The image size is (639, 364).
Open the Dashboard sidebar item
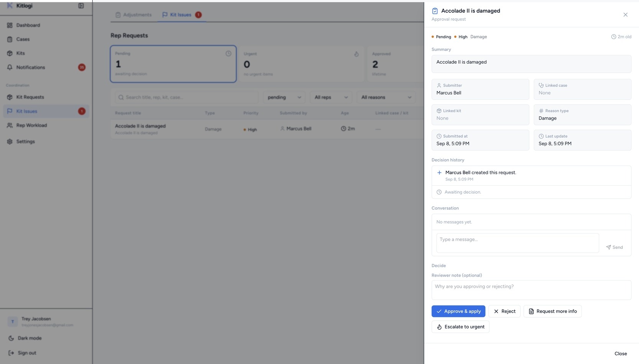[46, 25]
